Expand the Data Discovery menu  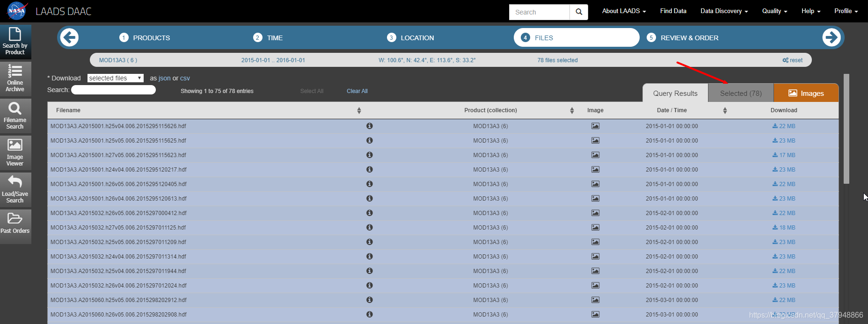(x=724, y=11)
